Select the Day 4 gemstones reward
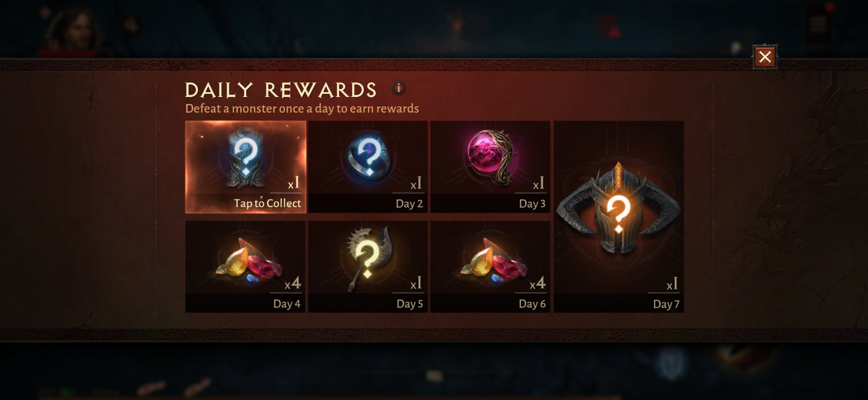 [246, 267]
